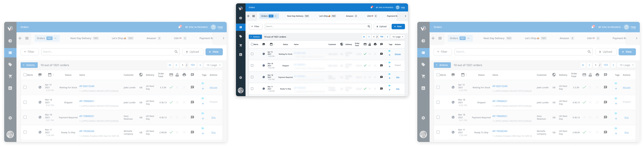Open the 10 / page dropdown in right window
Image resolution: width=644 pixels, height=147 pixels.
pyautogui.click(x=626, y=65)
